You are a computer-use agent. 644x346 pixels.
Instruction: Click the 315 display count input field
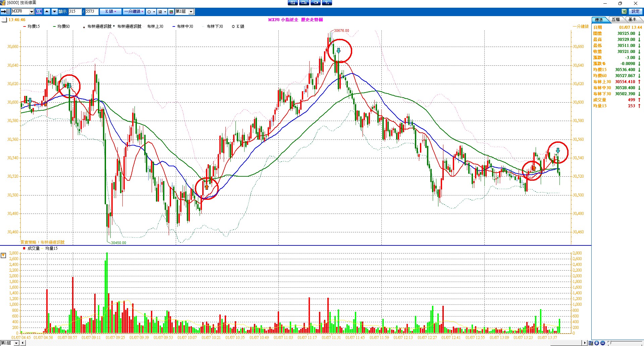pyautogui.click(x=75, y=12)
